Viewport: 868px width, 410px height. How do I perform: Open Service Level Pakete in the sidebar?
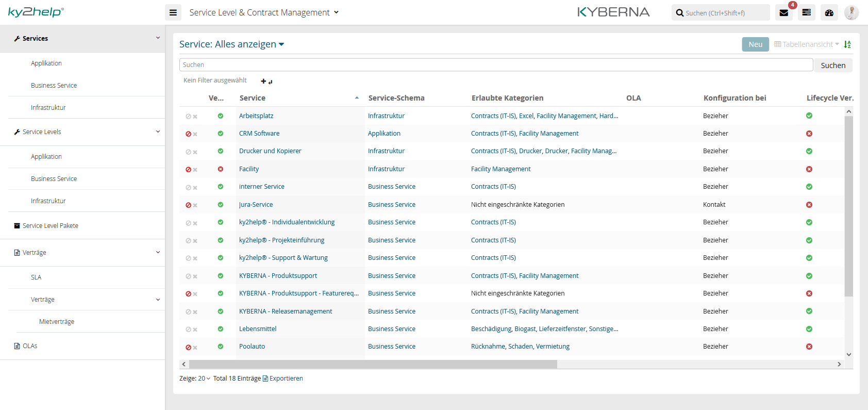click(51, 226)
